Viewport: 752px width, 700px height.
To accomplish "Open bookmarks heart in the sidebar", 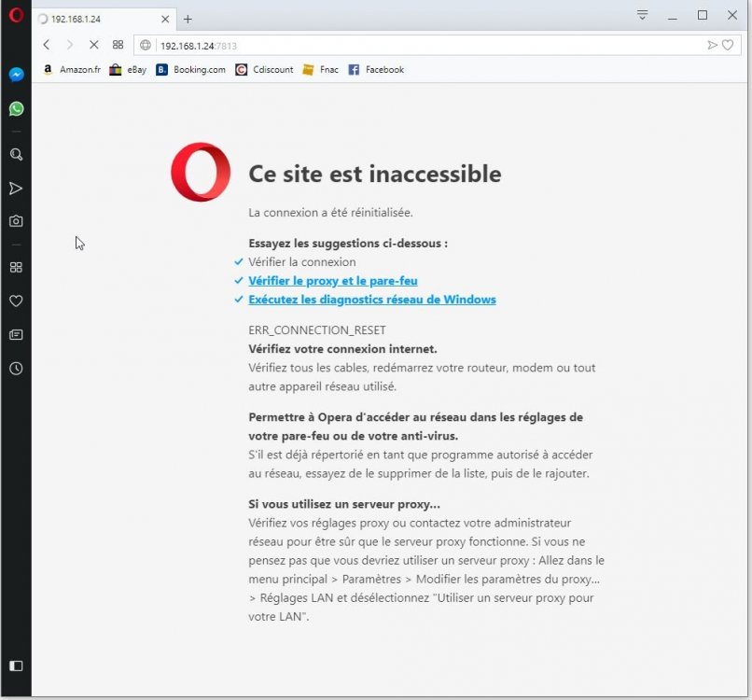I will (16, 301).
